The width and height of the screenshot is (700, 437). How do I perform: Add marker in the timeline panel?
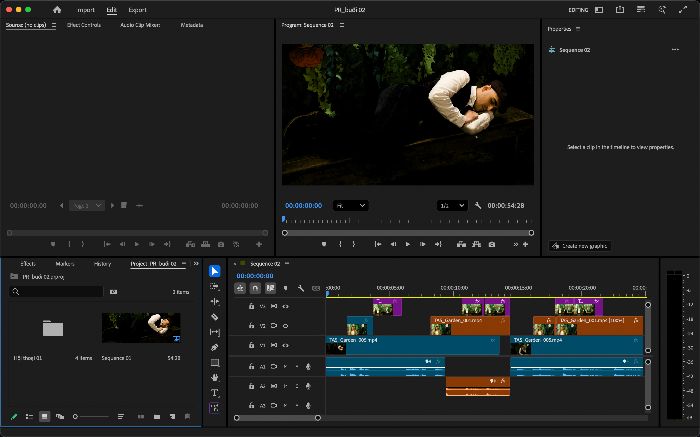coord(286,288)
